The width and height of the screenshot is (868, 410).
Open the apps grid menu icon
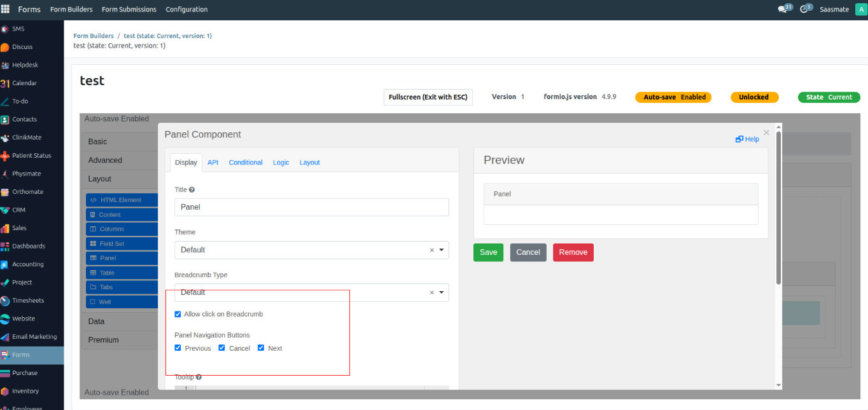[x=6, y=9]
